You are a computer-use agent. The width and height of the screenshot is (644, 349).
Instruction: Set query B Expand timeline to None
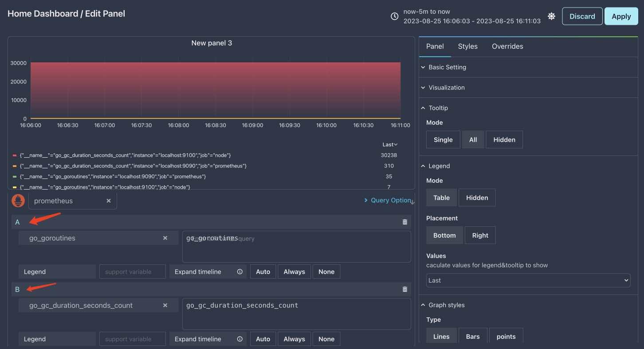point(326,339)
